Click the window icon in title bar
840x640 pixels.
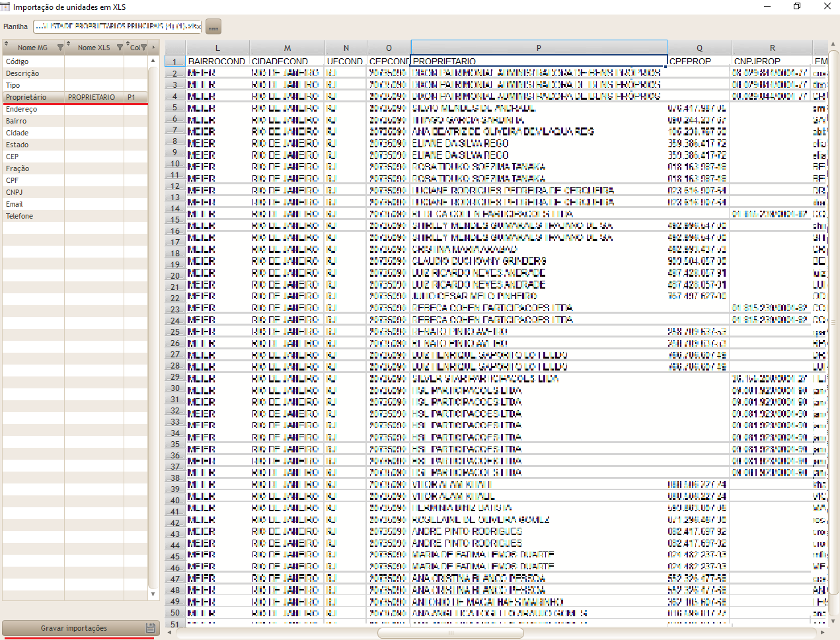click(5, 7)
